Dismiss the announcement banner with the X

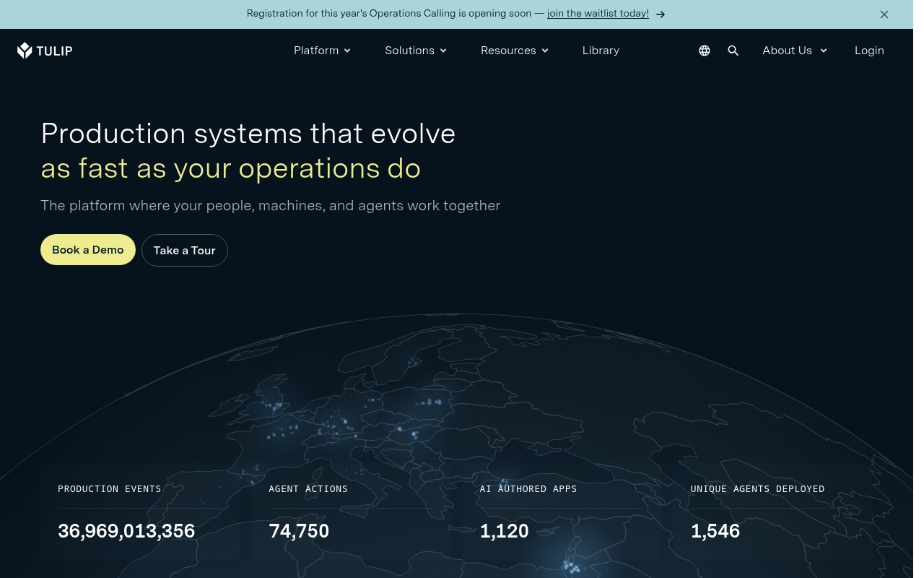coord(884,14)
